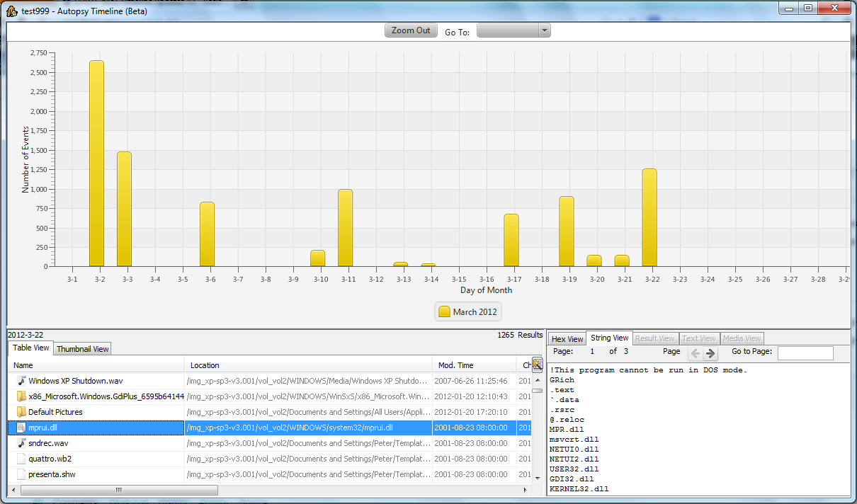The image size is (857, 504).
Task: Select the small 3-13 bar in chart
Action: point(401,264)
